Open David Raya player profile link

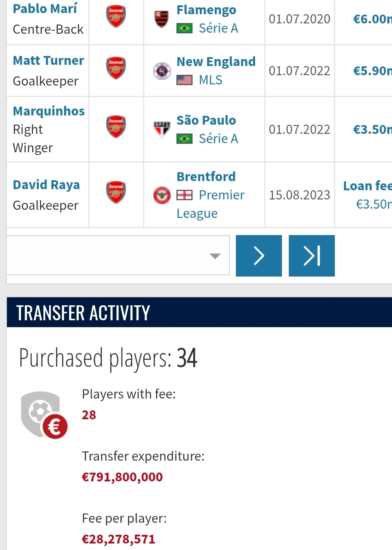[46, 185]
